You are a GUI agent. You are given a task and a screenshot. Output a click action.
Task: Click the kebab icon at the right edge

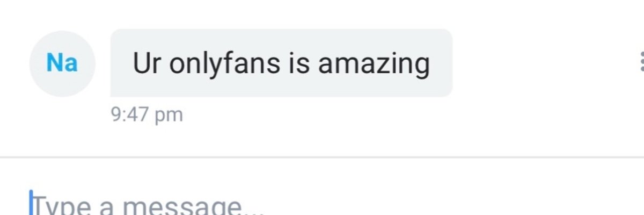point(641,62)
